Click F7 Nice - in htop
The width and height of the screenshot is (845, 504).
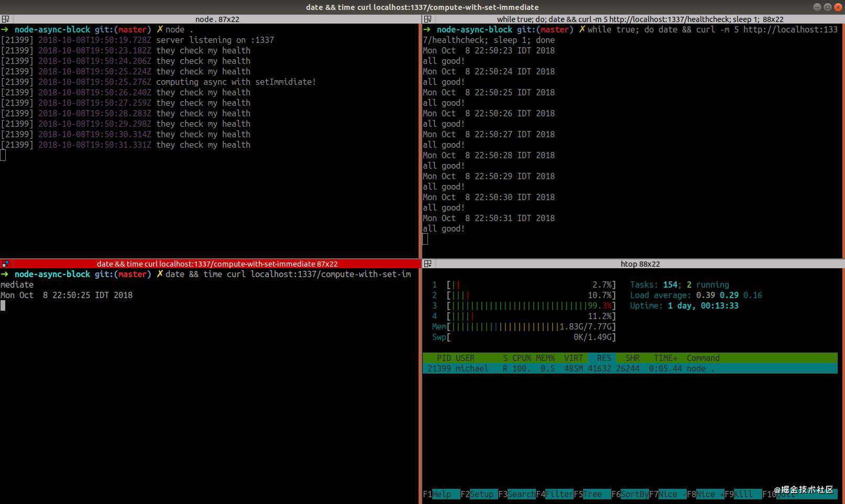(668, 494)
